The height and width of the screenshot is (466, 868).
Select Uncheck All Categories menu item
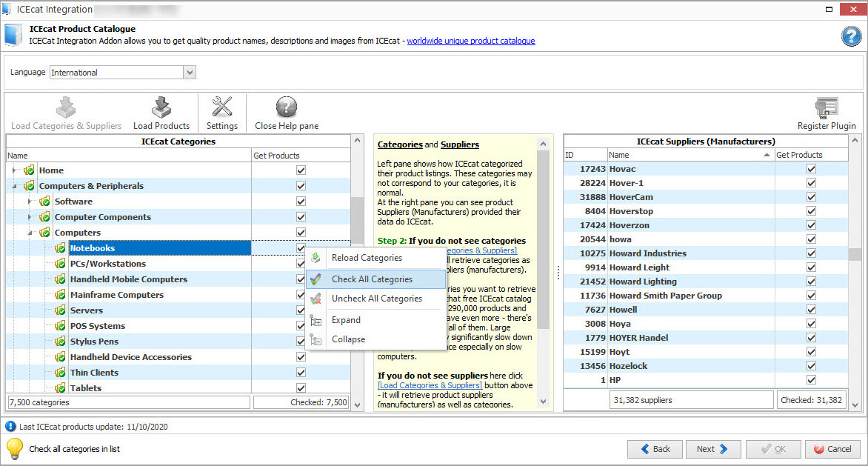pyautogui.click(x=376, y=299)
